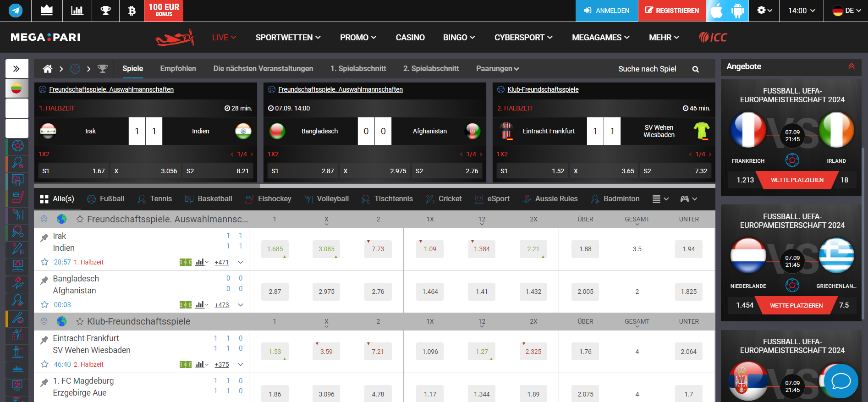Place bet on Frankreich vs Irland offer
This screenshot has height=402, width=868.
coord(797,180)
